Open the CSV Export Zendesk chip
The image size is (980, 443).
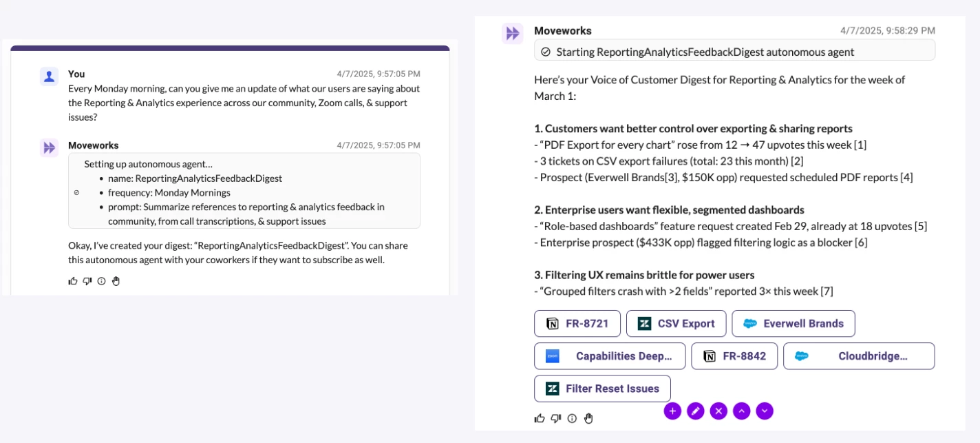click(676, 324)
